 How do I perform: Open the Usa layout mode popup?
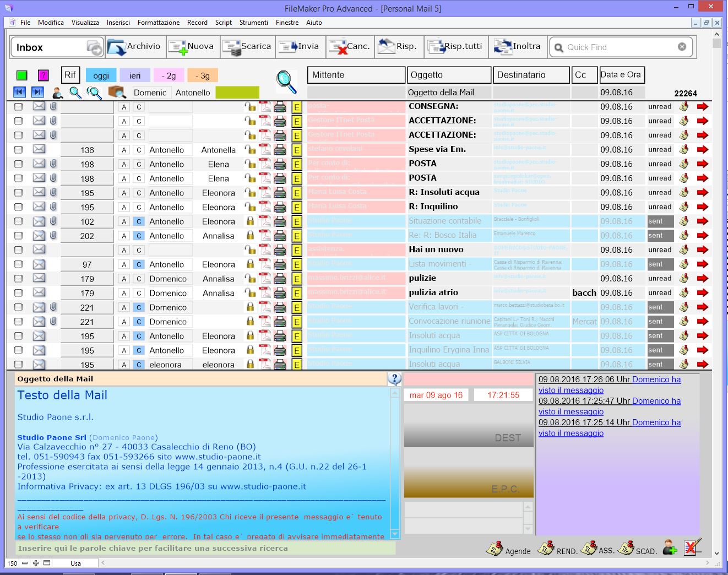pos(75,563)
